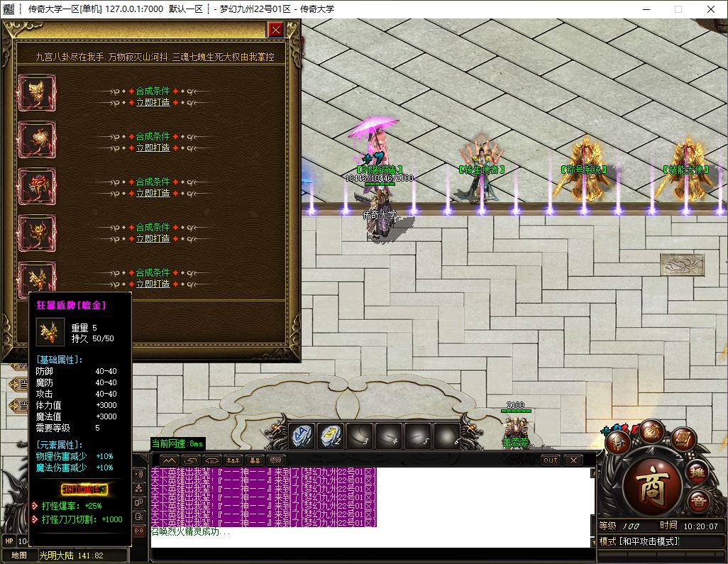Select the shield icon in the fourth crafting row
Image resolution: width=728 pixels, height=564 pixels.
point(37,233)
